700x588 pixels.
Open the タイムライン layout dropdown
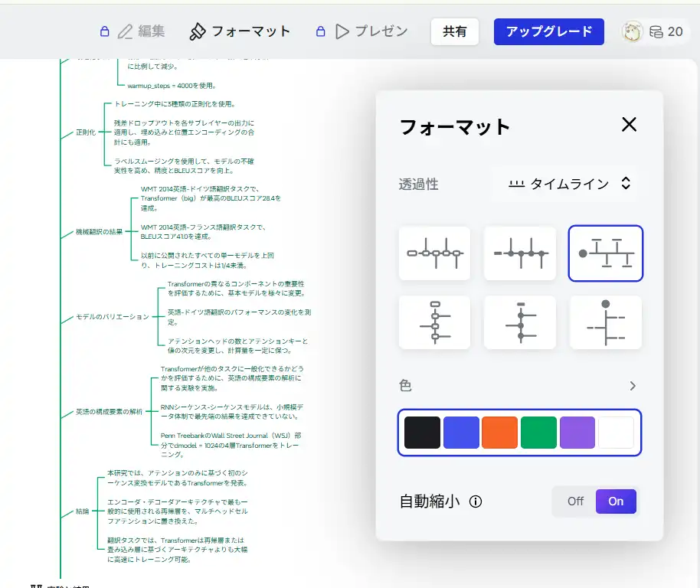[564, 184]
